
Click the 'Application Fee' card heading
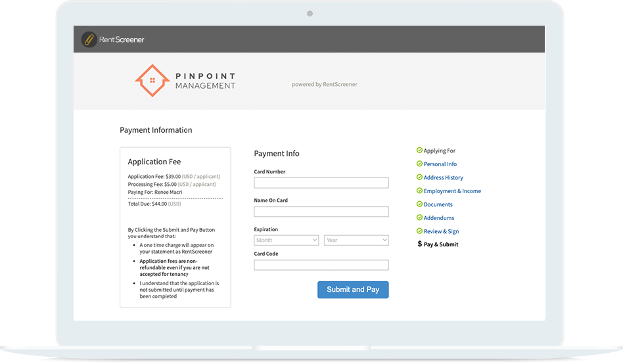pyautogui.click(x=154, y=162)
